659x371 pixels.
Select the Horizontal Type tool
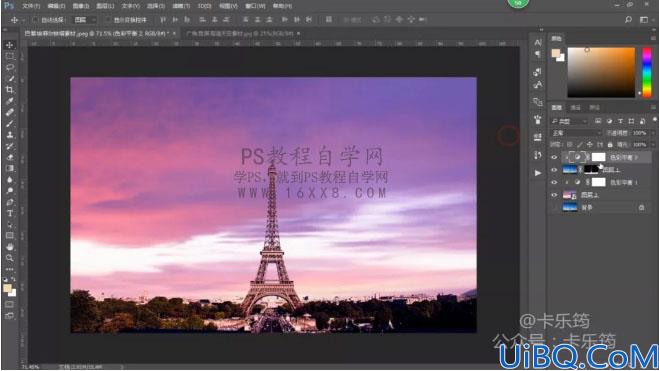(x=10, y=213)
